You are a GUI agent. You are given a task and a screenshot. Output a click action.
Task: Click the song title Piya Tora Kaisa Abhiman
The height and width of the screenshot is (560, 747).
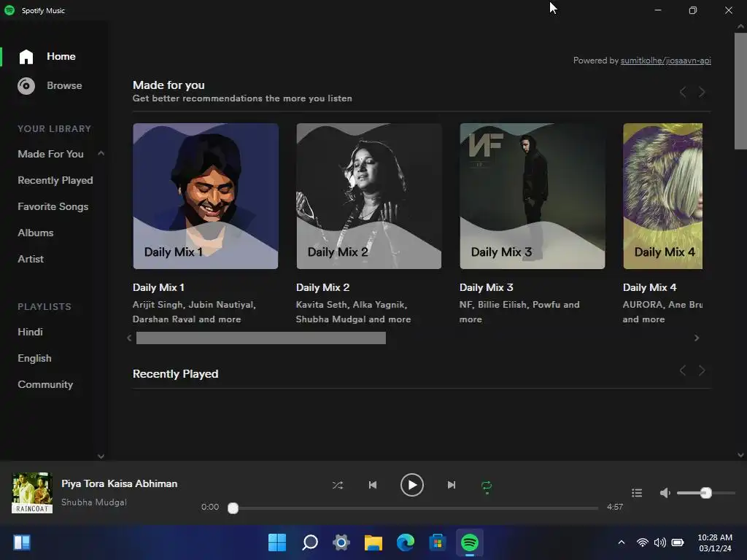tap(119, 484)
